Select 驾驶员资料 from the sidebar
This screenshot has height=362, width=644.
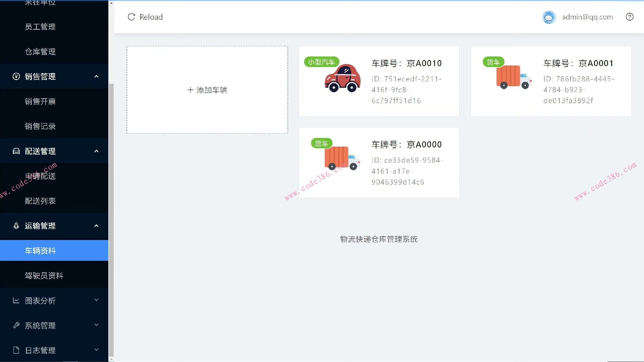click(44, 275)
